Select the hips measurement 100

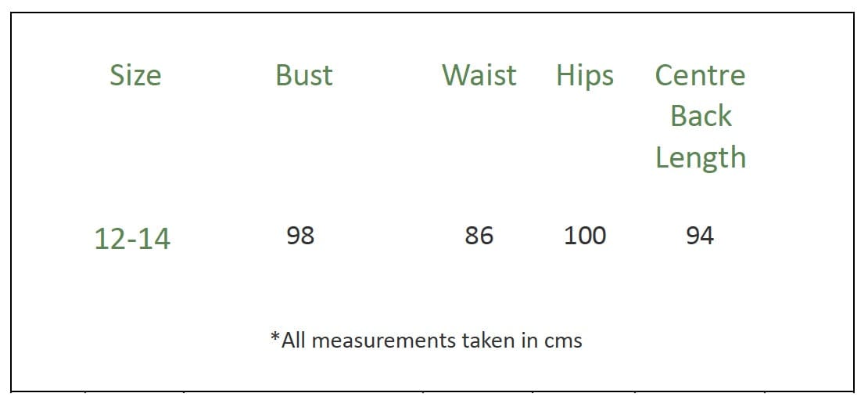(585, 235)
